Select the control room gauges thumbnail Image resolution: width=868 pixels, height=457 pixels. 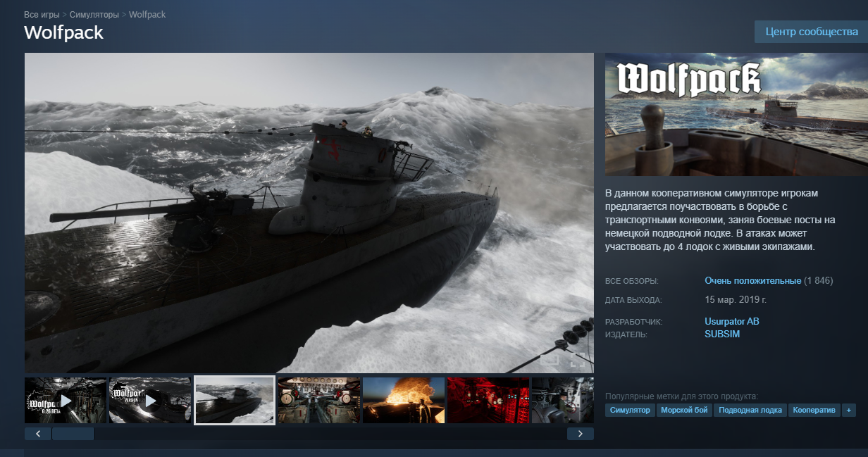pyautogui.click(x=319, y=401)
